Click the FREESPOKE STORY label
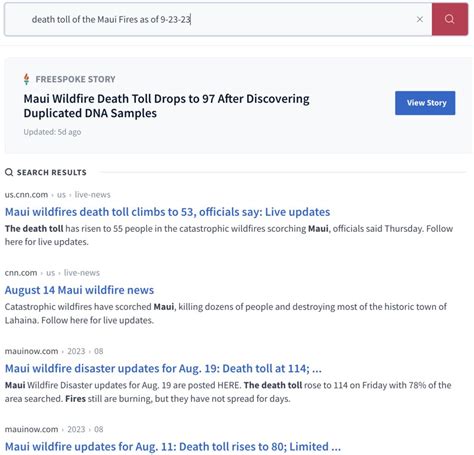This screenshot has width=474, height=455. tap(75, 79)
